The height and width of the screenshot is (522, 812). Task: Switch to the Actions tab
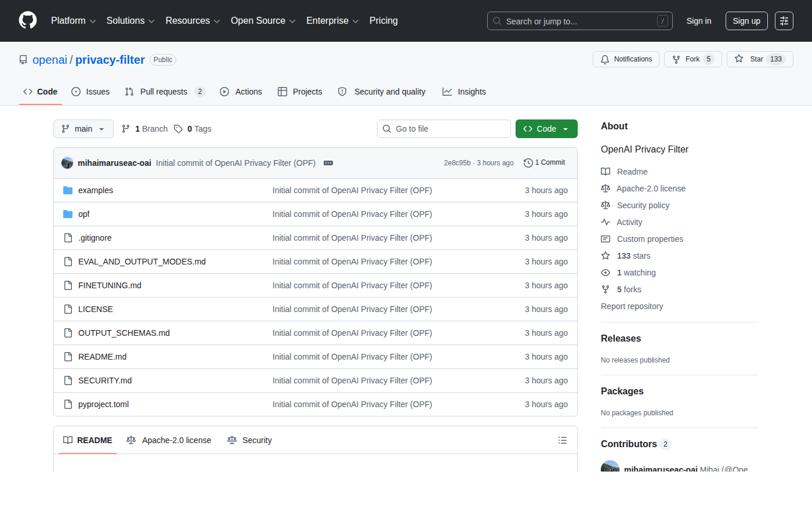241,92
